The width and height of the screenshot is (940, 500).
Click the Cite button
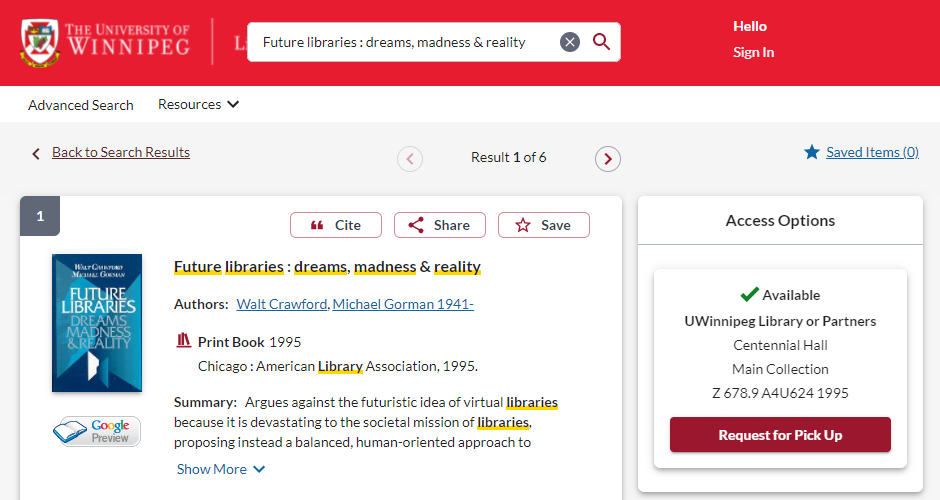(336, 225)
